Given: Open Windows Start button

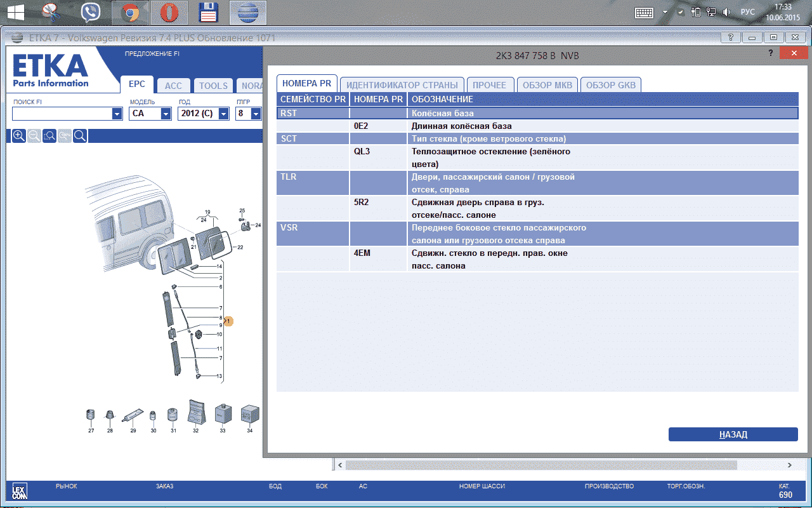Looking at the screenshot, I should (16, 12).
